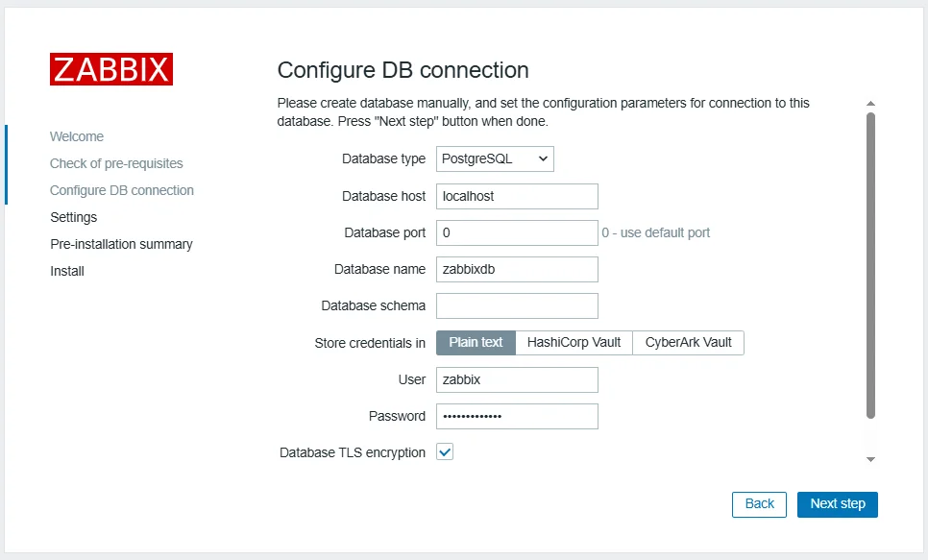
Task: Click the 'Please create database manually' instruction text
Action: [544, 111]
